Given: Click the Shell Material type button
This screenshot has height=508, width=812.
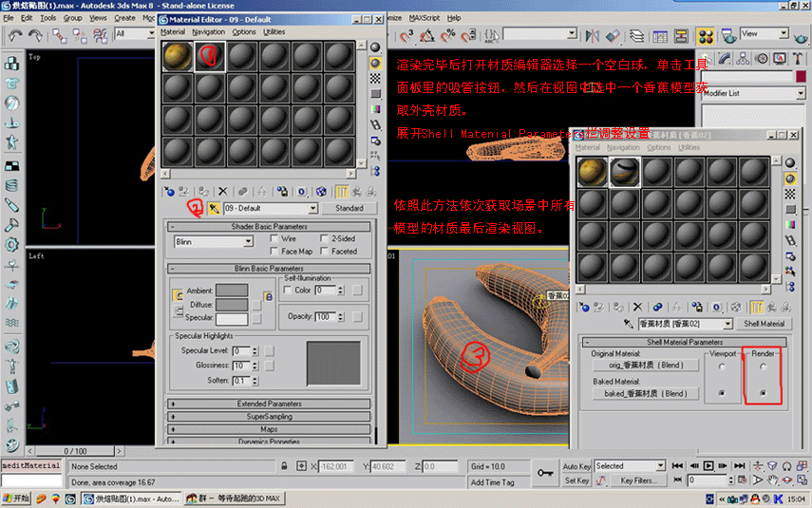Looking at the screenshot, I should [x=764, y=324].
